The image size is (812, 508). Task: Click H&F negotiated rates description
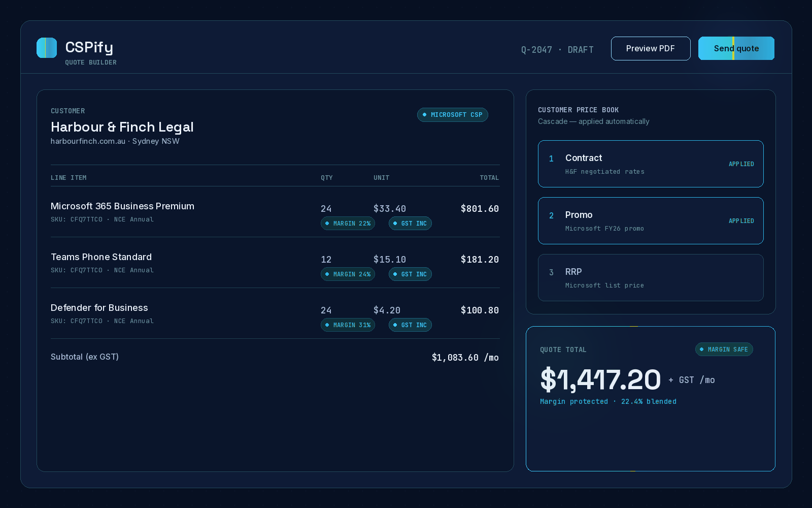tap(605, 172)
